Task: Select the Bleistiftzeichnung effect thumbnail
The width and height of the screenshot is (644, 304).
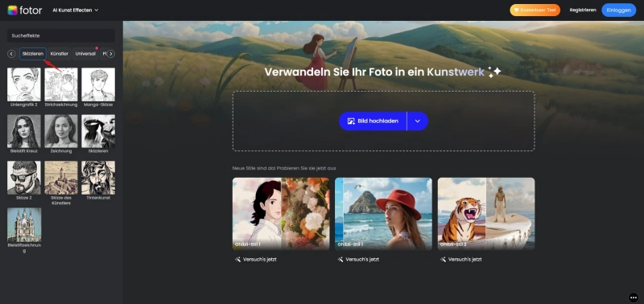Action: coord(24,225)
